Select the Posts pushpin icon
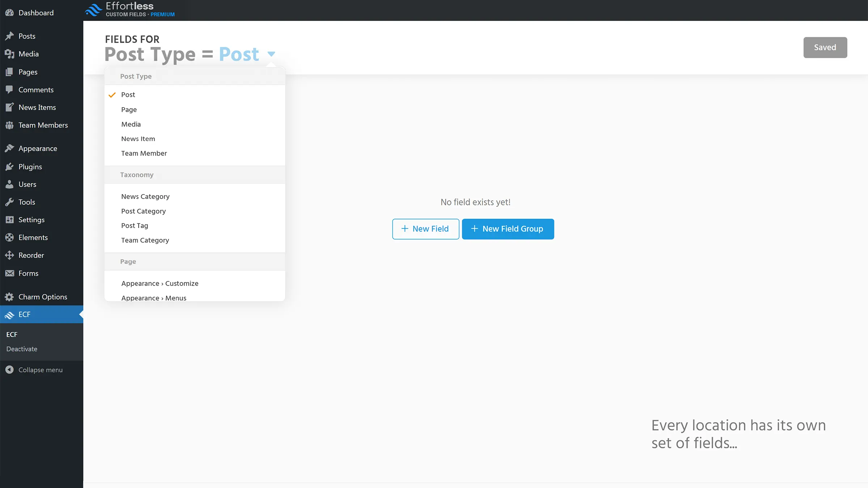 click(x=10, y=36)
